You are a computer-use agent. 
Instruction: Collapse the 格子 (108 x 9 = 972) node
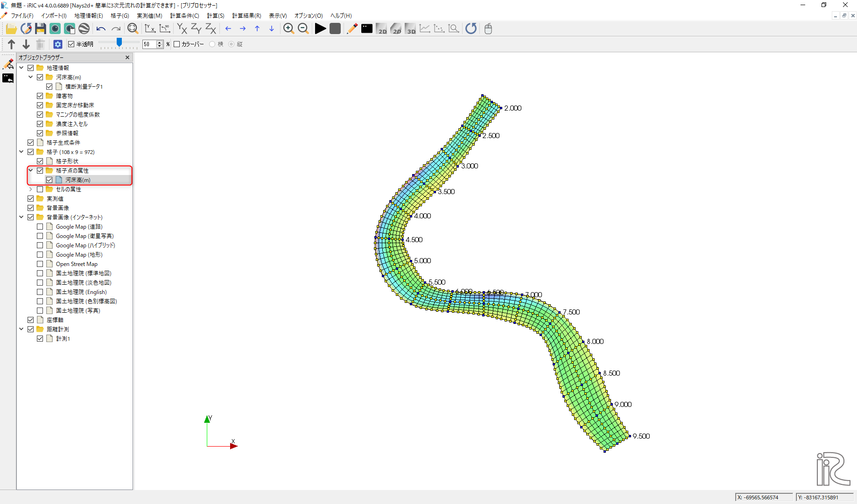pos(21,152)
